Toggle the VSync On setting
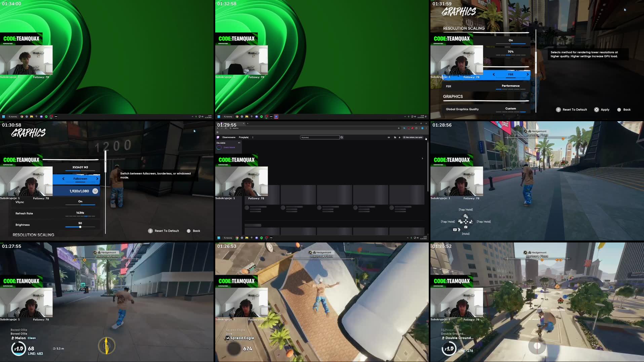Viewport: 644px width, 362px height. point(80,202)
